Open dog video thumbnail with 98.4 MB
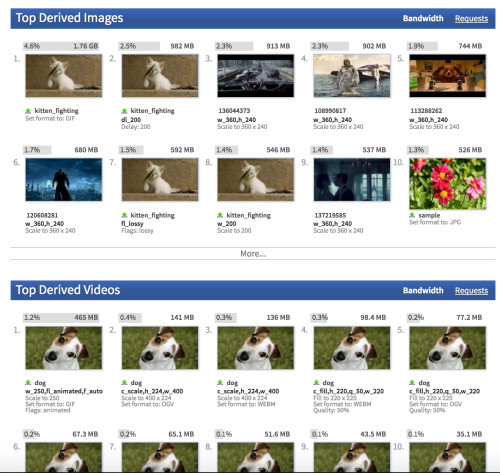Screen dimensions: 500x473 (x=352, y=348)
